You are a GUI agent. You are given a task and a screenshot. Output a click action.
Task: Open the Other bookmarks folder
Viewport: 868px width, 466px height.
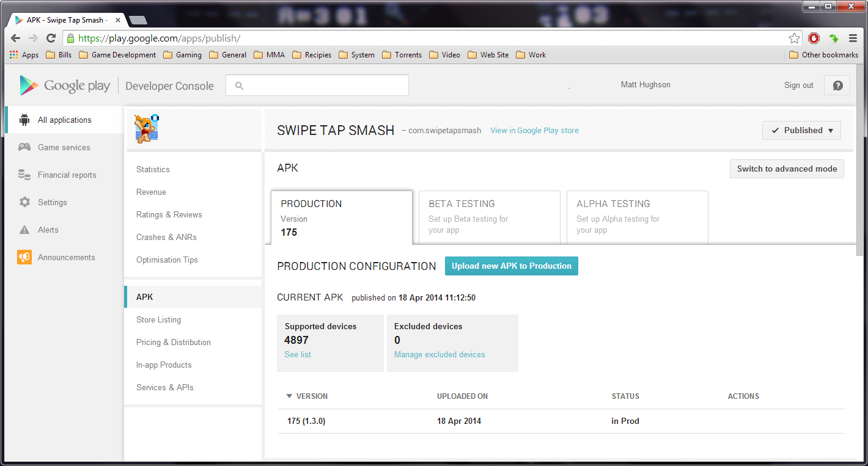824,55
